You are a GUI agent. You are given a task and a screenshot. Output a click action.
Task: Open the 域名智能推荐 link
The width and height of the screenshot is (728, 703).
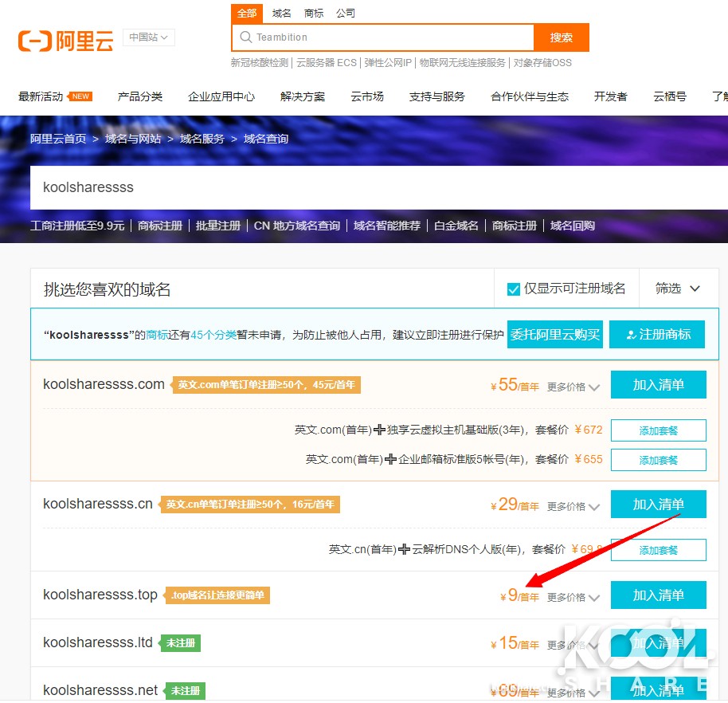click(x=387, y=226)
